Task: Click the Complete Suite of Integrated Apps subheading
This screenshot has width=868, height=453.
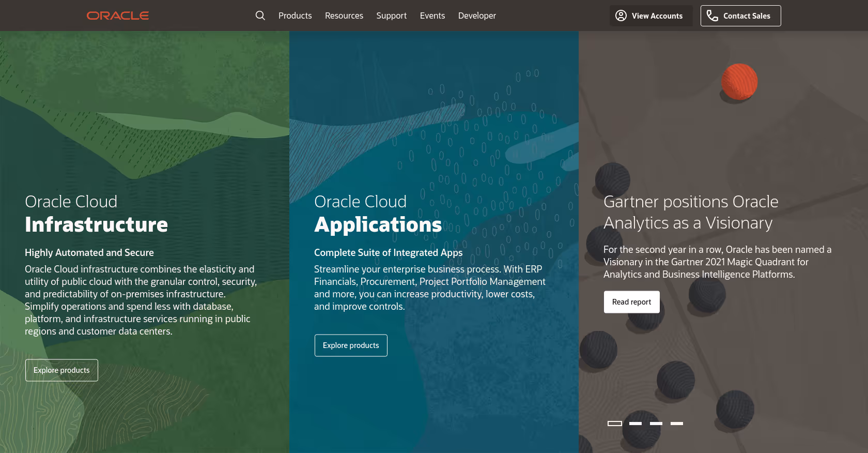Action: pos(389,252)
